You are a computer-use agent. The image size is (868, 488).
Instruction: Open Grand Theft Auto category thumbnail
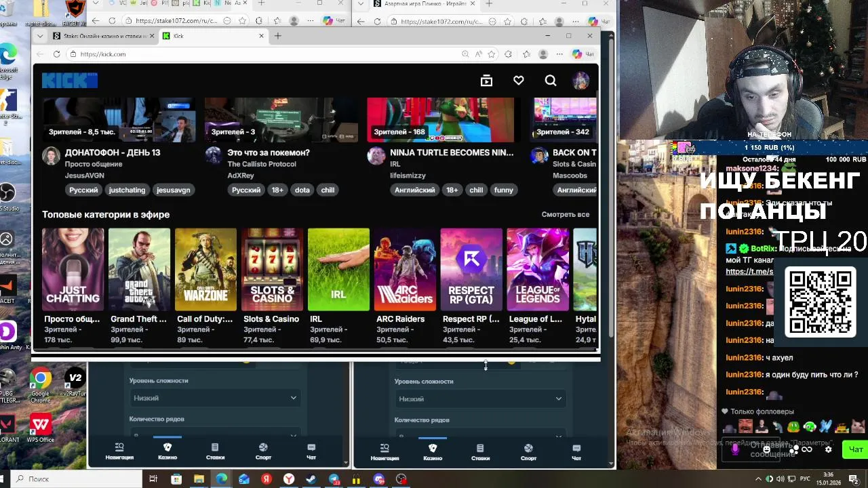[139, 269]
